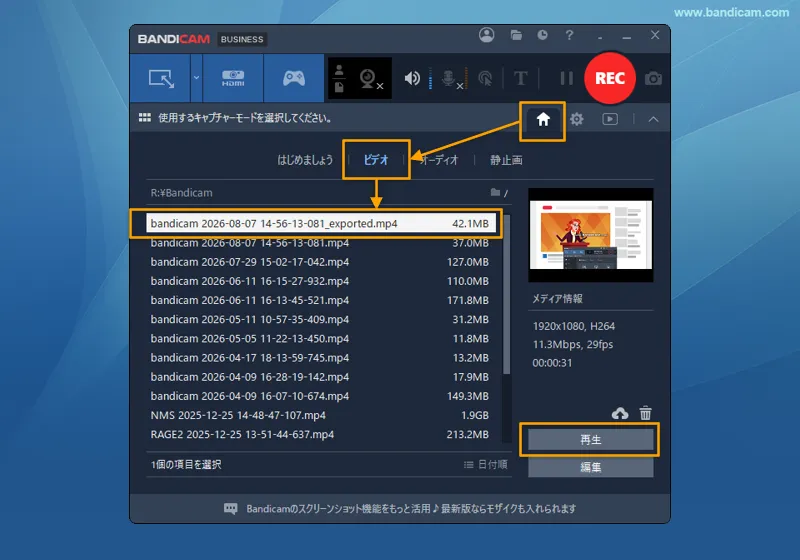Viewport: 800px width, 560px height.
Task: Take screenshot with camera icon
Action: pyautogui.click(x=653, y=79)
